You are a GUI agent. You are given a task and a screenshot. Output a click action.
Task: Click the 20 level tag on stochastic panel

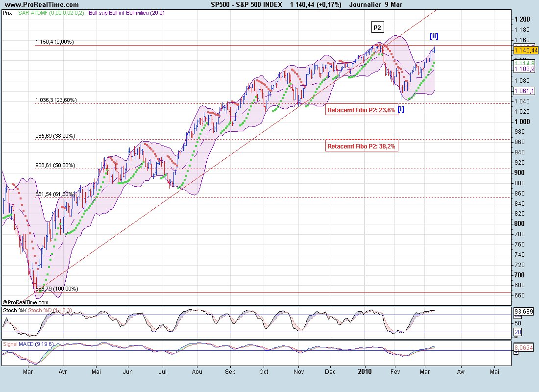(518, 332)
